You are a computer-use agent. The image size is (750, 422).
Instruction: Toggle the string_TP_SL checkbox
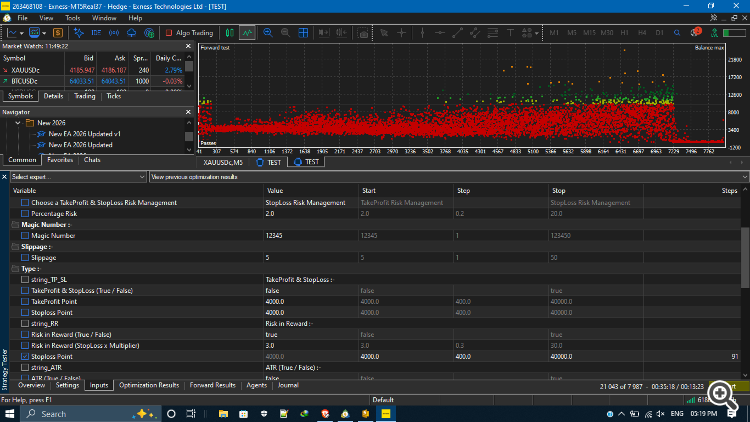pos(25,279)
